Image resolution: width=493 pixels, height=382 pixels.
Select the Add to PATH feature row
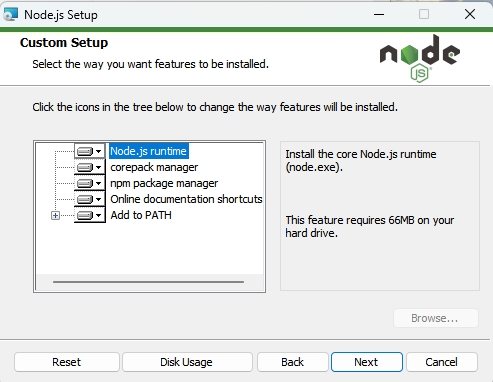141,215
